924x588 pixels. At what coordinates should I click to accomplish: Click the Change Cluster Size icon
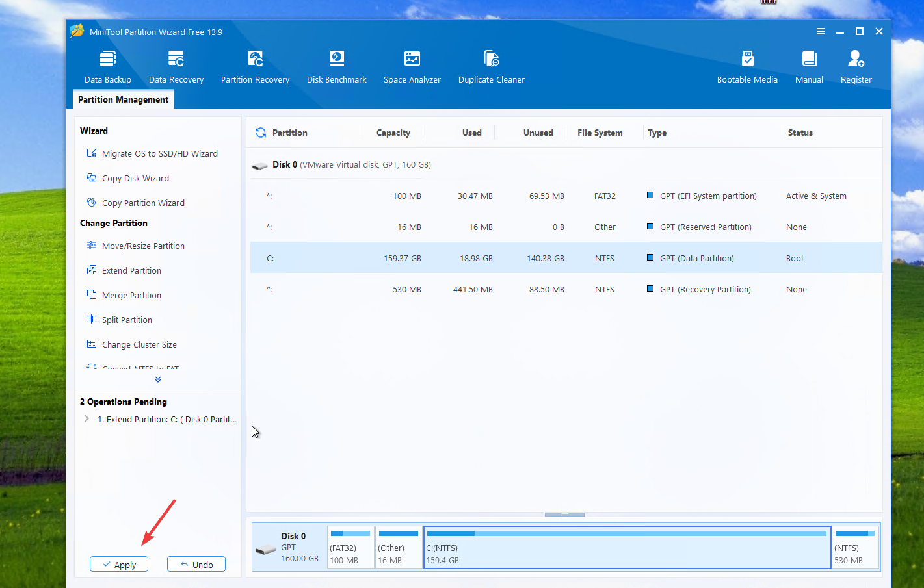coord(92,344)
